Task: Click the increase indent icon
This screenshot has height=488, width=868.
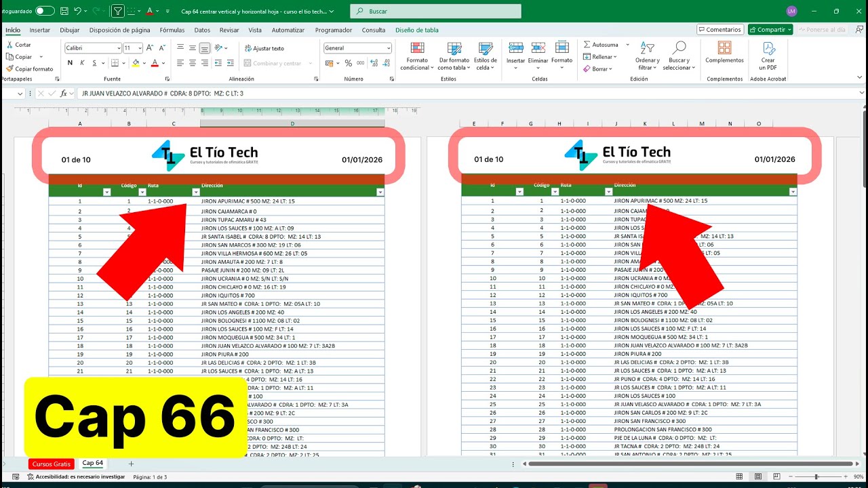Action: tap(232, 63)
